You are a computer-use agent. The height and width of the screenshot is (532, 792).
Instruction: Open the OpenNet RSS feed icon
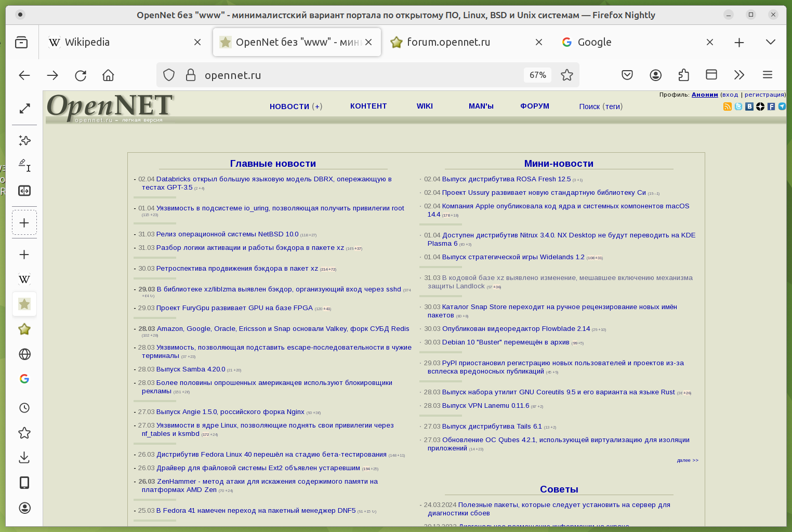[728, 107]
